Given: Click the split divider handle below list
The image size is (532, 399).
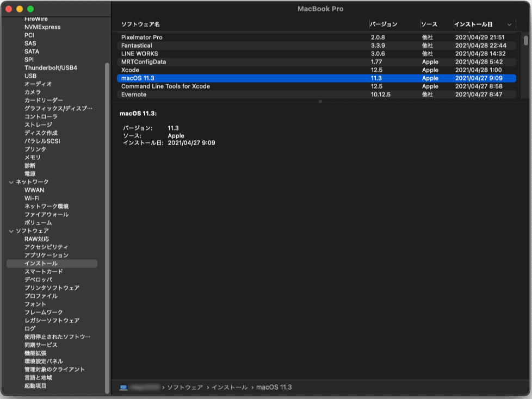Looking at the screenshot, I should [x=320, y=101].
